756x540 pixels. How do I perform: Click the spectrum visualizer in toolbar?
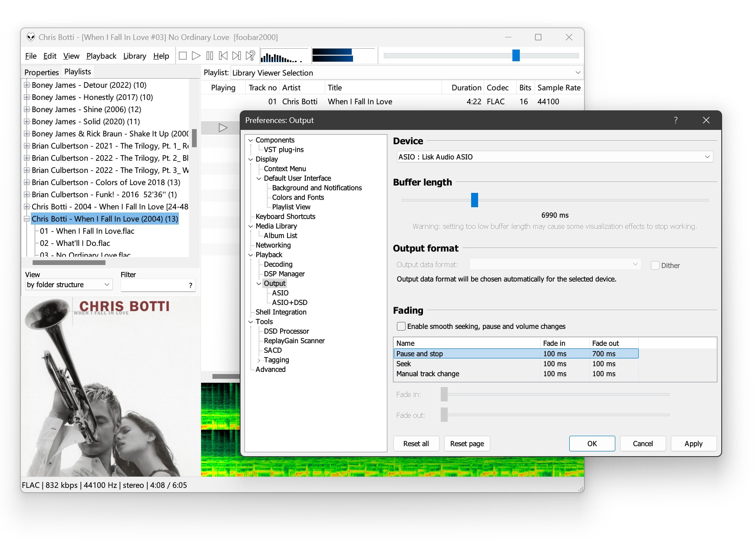click(x=284, y=56)
